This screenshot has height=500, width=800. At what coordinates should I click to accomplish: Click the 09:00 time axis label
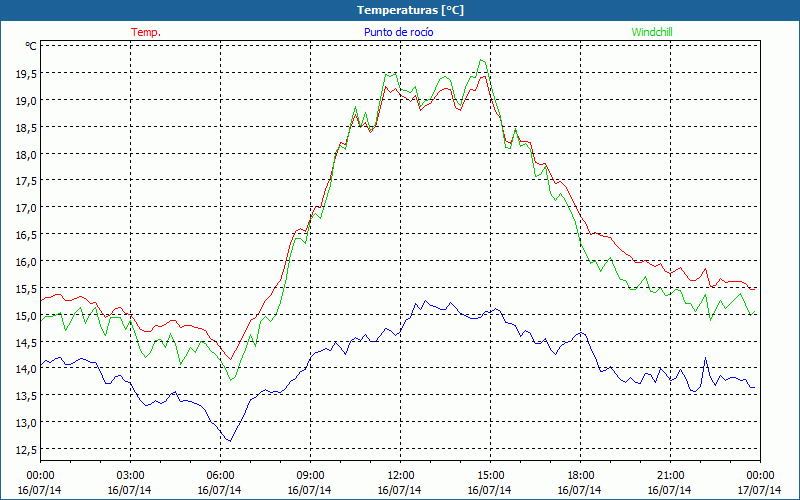pyautogui.click(x=310, y=476)
